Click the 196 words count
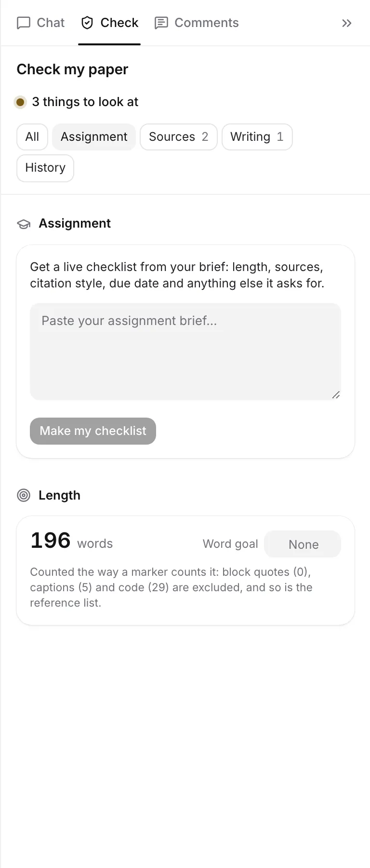 pos(72,541)
